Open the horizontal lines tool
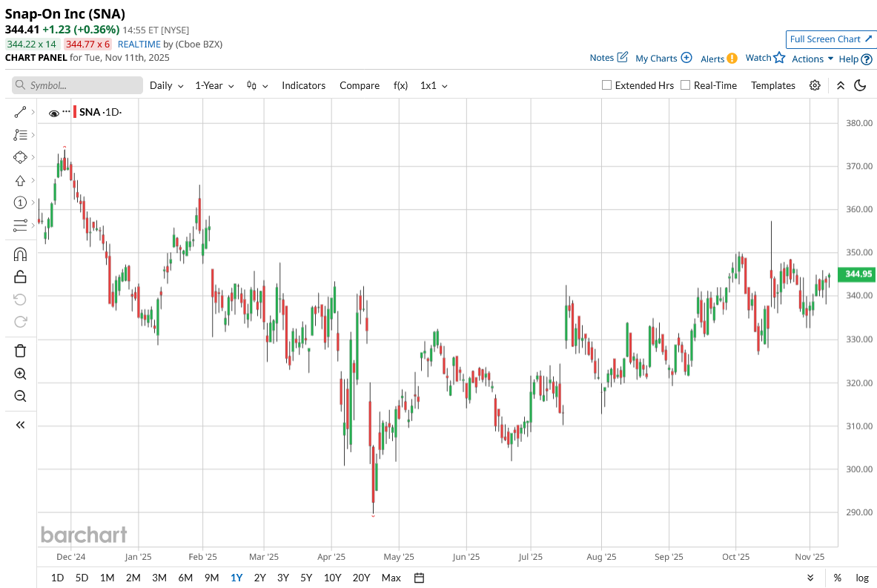The width and height of the screenshot is (877, 588). point(20,225)
